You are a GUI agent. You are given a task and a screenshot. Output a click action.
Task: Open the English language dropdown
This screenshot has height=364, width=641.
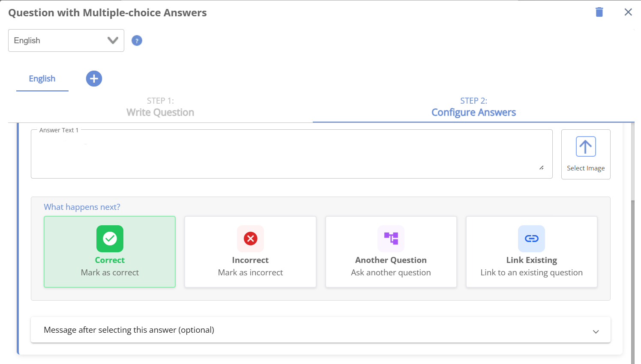66,41
